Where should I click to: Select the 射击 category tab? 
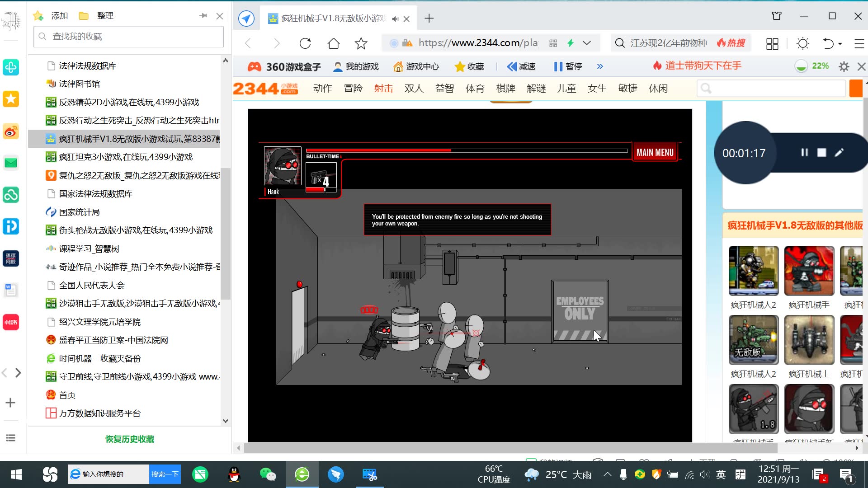pyautogui.click(x=383, y=89)
